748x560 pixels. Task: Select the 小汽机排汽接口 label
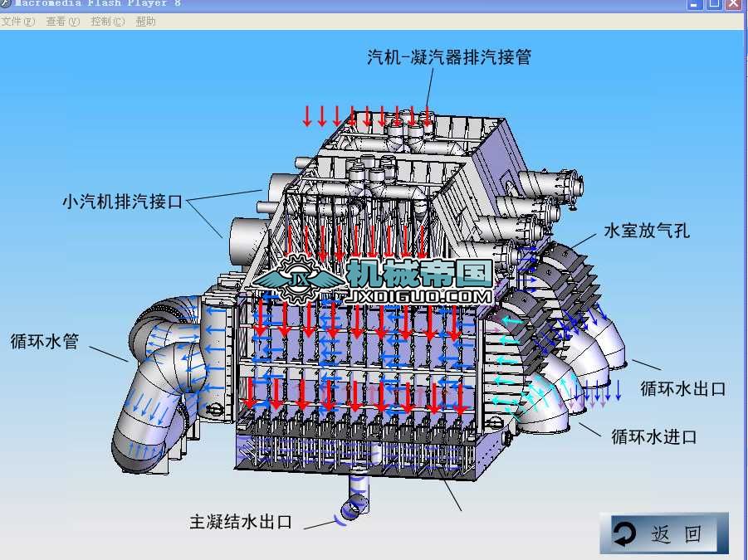click(x=123, y=199)
